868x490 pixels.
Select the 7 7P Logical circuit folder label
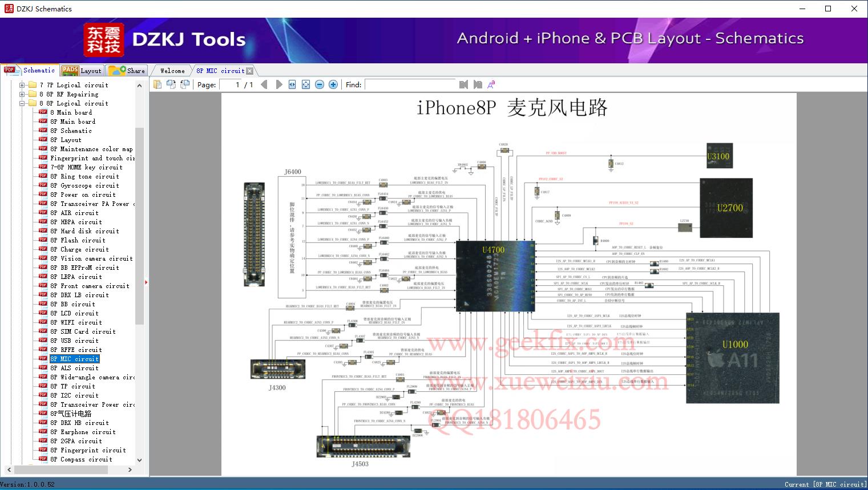[74, 85]
